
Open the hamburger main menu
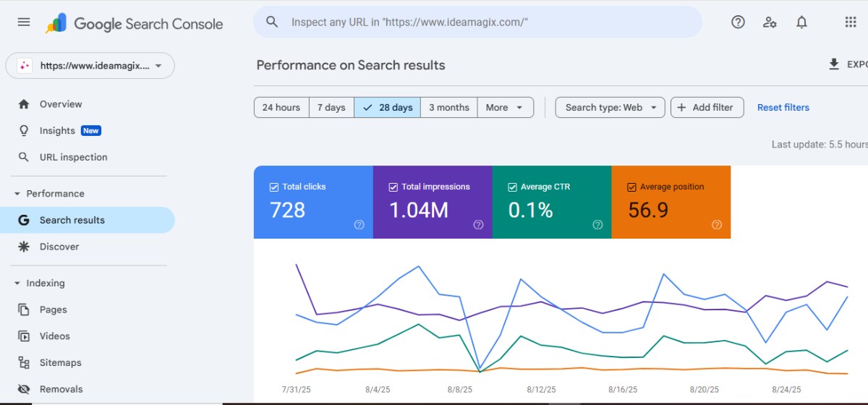click(24, 22)
